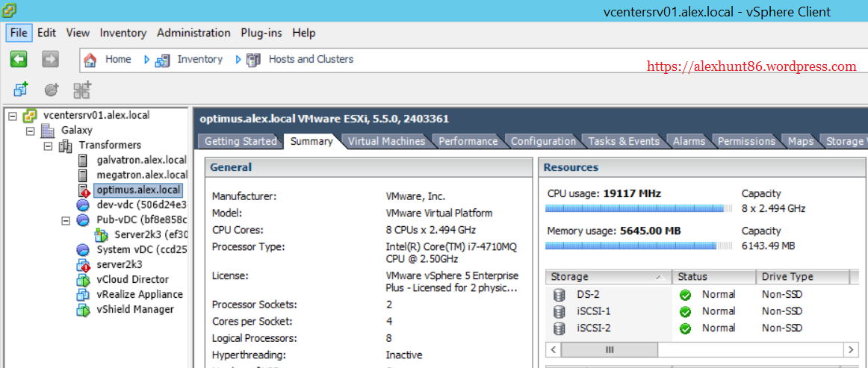Screen dimensions: 868x368
Task: Collapse the vcentersrv01.alex.local tree node
Action: pos(13,116)
